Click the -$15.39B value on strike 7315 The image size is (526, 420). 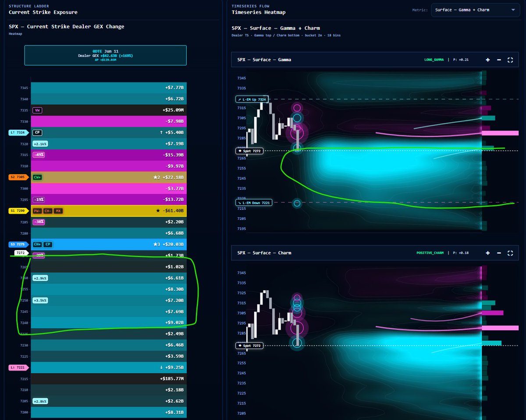tap(172, 155)
